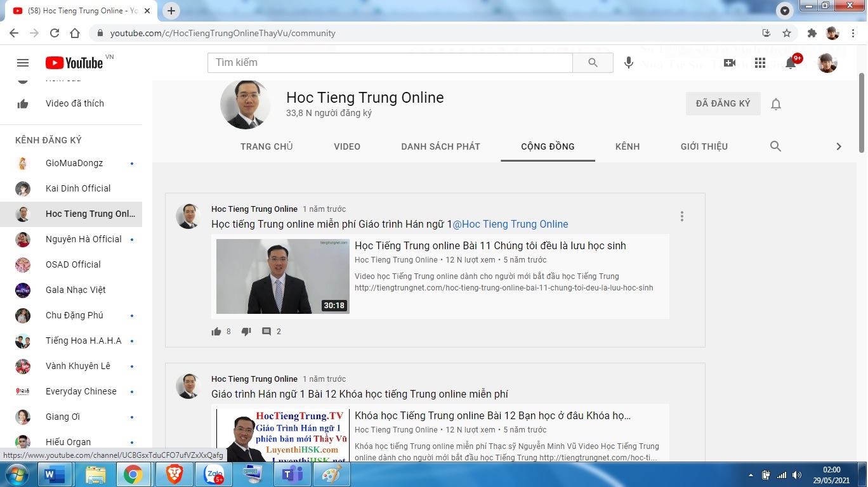
Task: Open OSAD Official channel
Action: coord(71,264)
